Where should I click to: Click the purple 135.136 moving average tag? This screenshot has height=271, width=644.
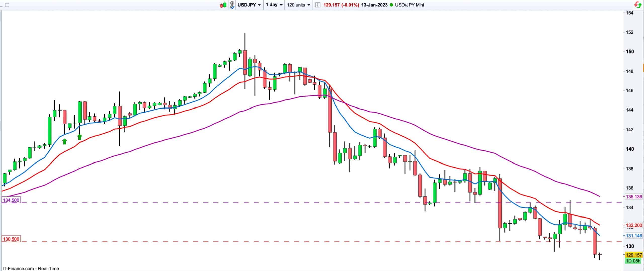(x=634, y=197)
